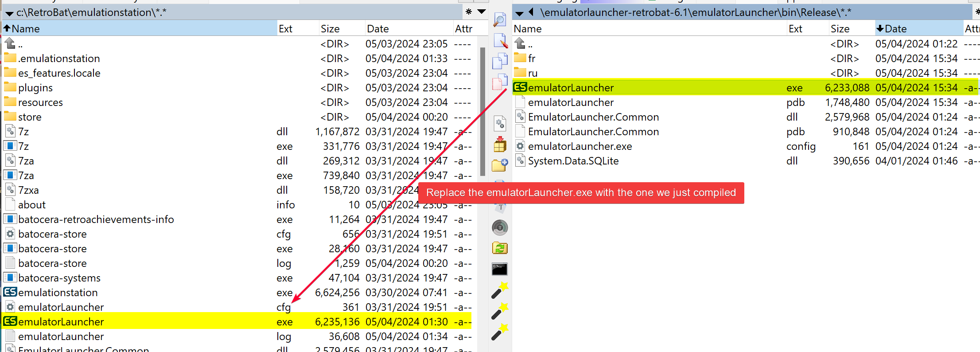Click the ES icon of emulationstation exe
Screen dimensions: 980x352
10,292
